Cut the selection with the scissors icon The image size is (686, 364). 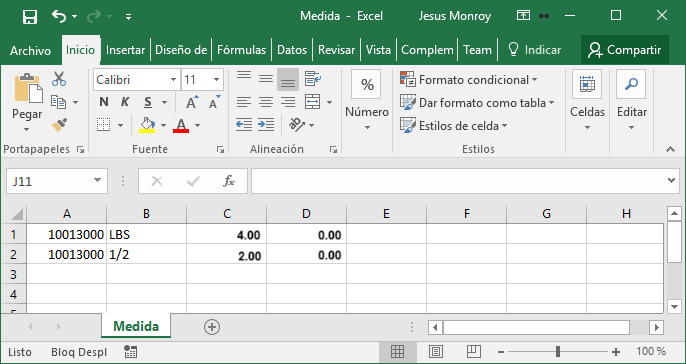[59, 79]
